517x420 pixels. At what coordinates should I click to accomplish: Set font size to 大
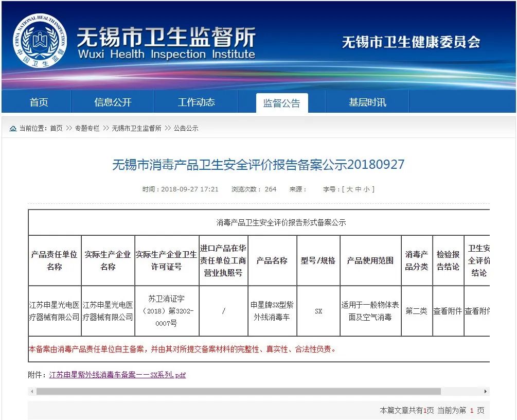pos(349,189)
